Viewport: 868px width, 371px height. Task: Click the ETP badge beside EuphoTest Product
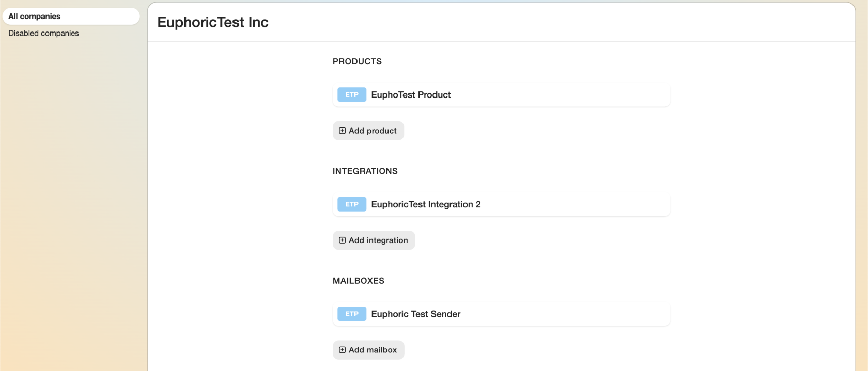(352, 95)
